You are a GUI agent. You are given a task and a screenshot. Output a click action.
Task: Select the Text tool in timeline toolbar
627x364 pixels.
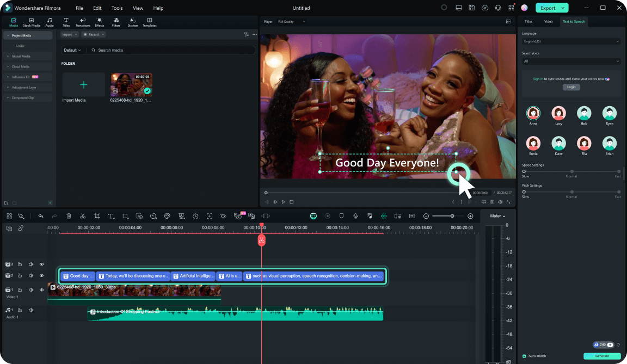(111, 216)
